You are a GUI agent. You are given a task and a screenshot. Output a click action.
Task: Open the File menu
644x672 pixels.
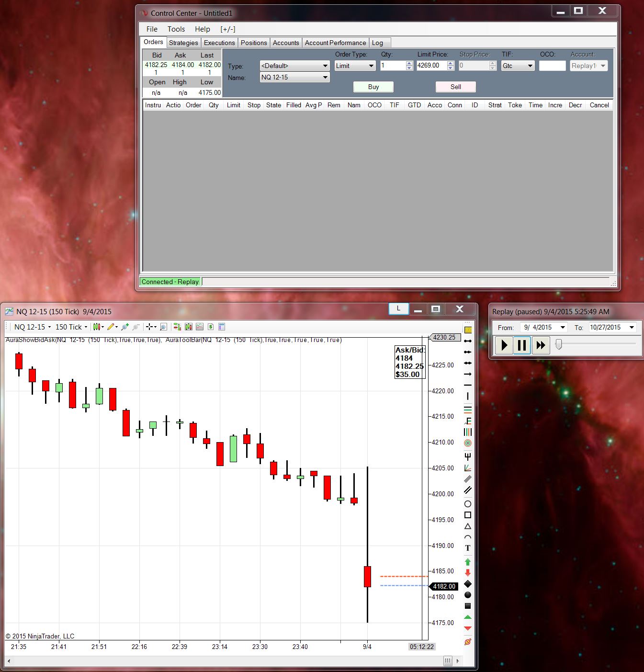(152, 29)
